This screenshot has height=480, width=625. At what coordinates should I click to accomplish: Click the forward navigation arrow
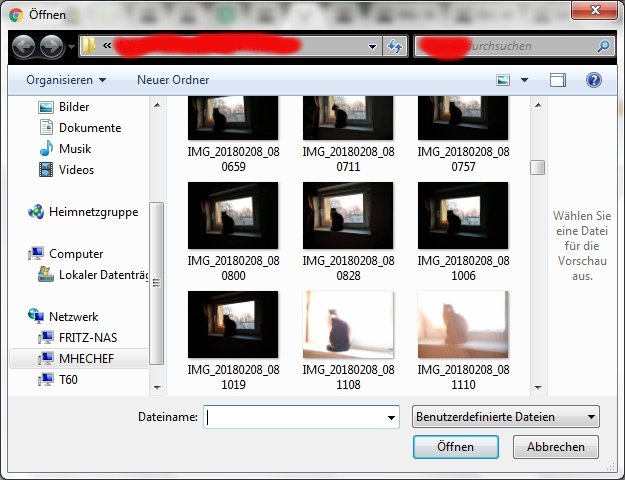coord(51,46)
